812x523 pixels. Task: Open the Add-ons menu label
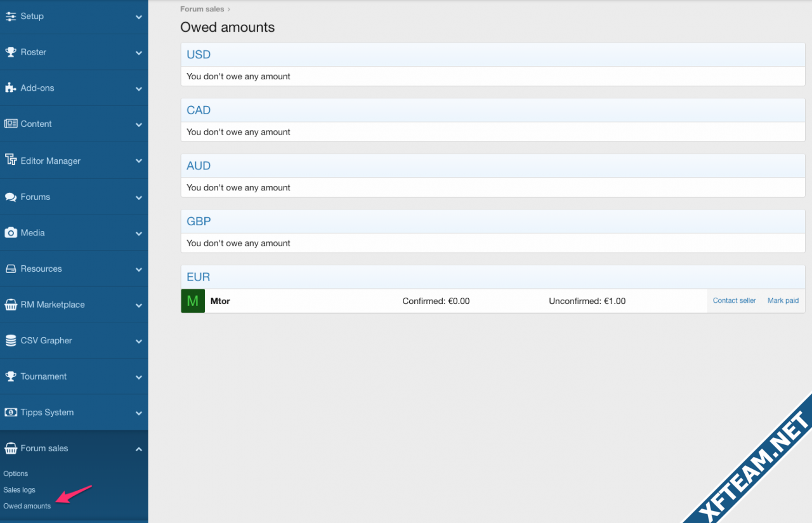[x=37, y=88]
